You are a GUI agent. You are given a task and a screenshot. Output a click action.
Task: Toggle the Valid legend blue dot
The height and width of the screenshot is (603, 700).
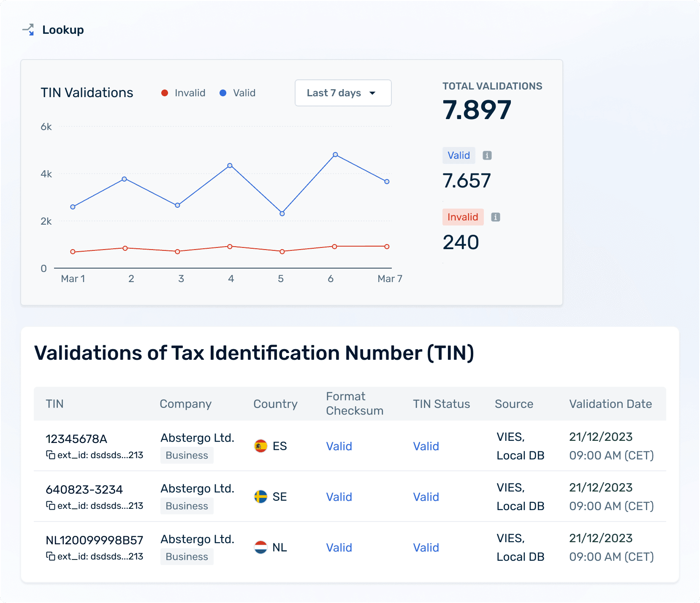pos(223,93)
